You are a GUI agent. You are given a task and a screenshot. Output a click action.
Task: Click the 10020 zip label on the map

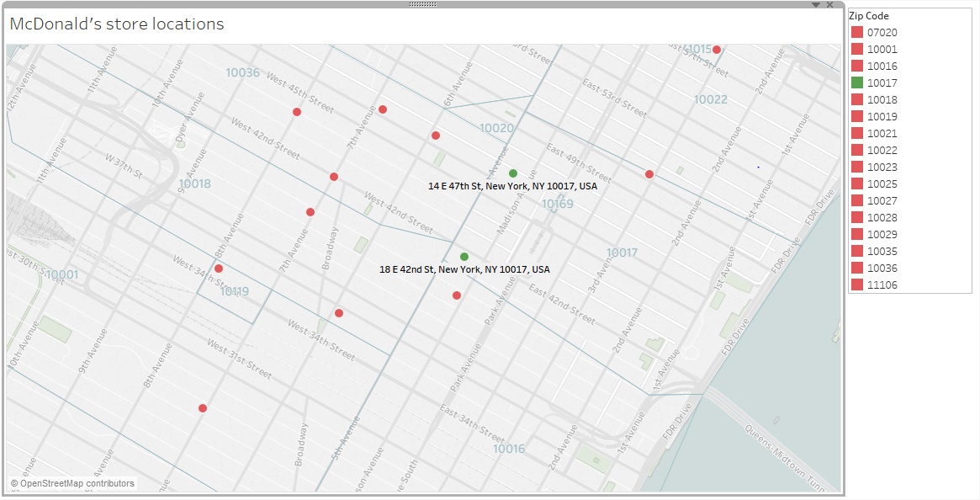496,128
